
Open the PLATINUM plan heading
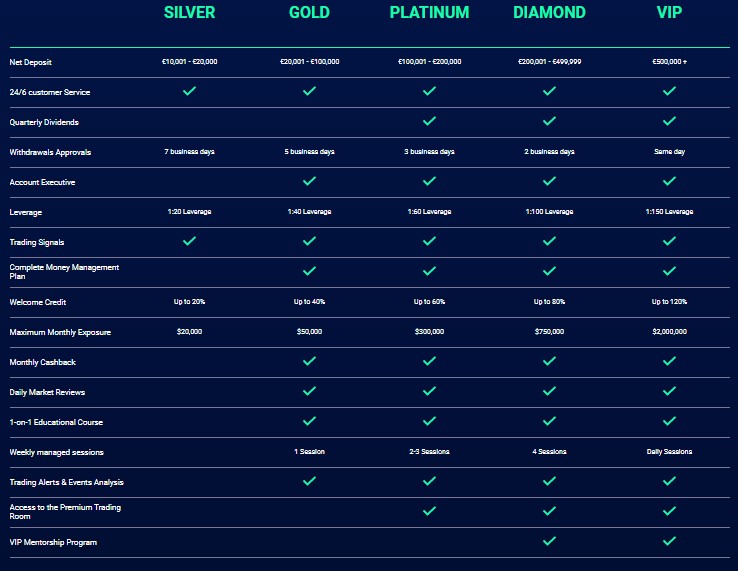[429, 12]
